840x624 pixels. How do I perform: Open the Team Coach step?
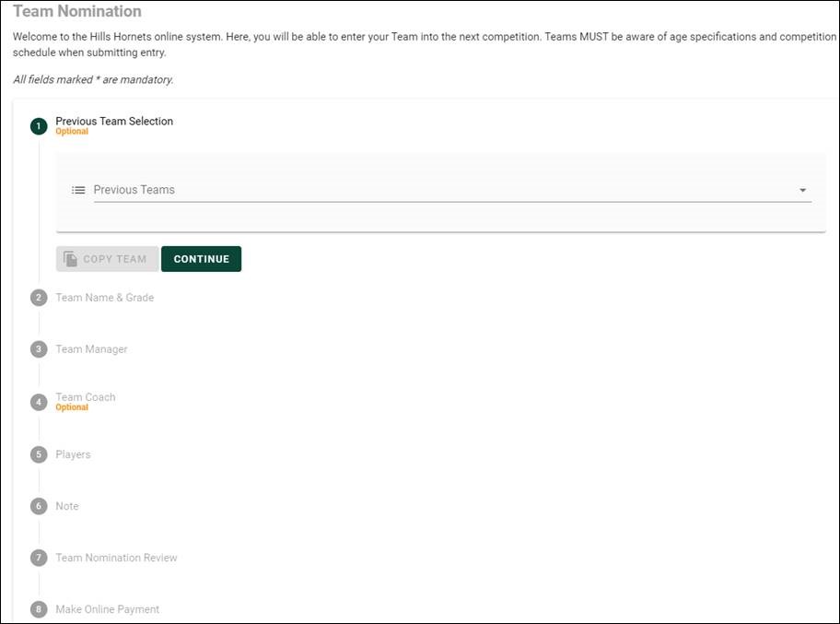click(86, 397)
